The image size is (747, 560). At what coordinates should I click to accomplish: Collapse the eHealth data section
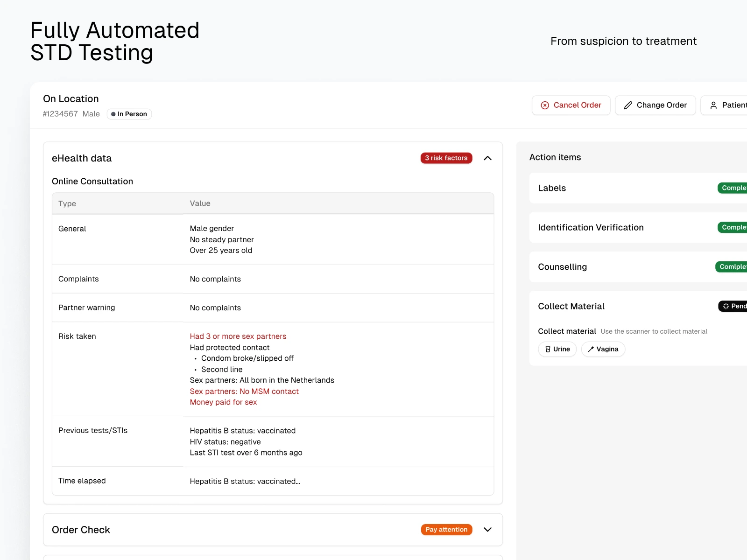[487, 158]
